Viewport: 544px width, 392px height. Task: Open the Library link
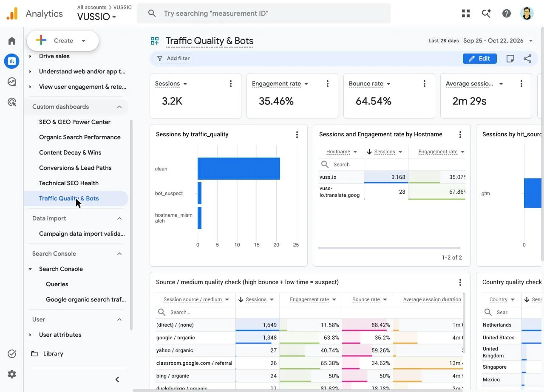(53, 354)
